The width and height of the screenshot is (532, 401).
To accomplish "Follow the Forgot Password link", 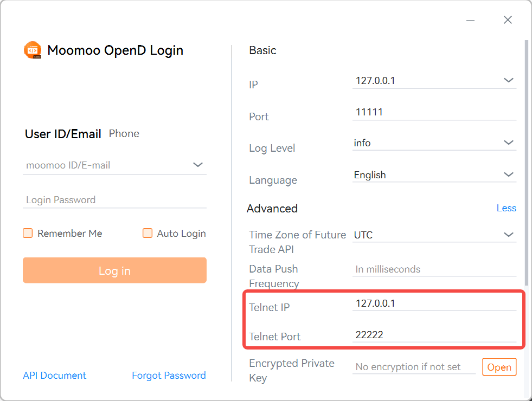I will (x=169, y=376).
